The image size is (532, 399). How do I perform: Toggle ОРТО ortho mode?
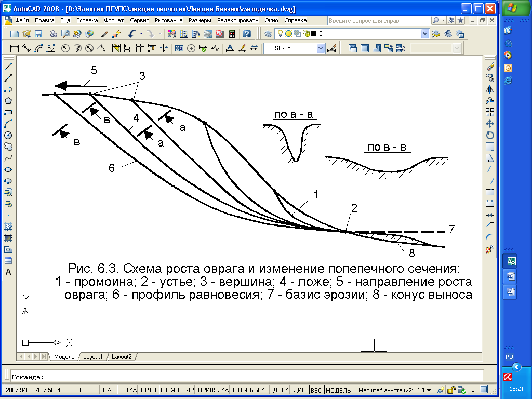click(x=149, y=390)
